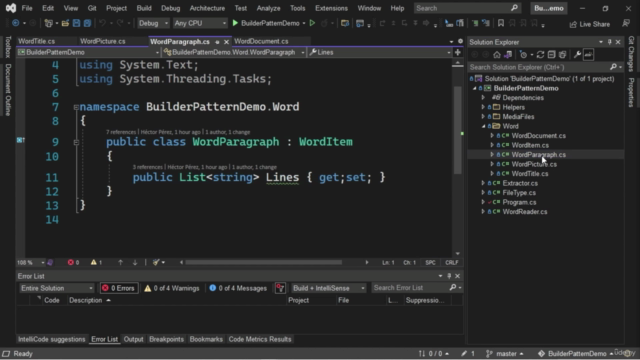This screenshot has height=360, width=640.
Task: Switch to the Output tab
Action: click(x=133, y=339)
